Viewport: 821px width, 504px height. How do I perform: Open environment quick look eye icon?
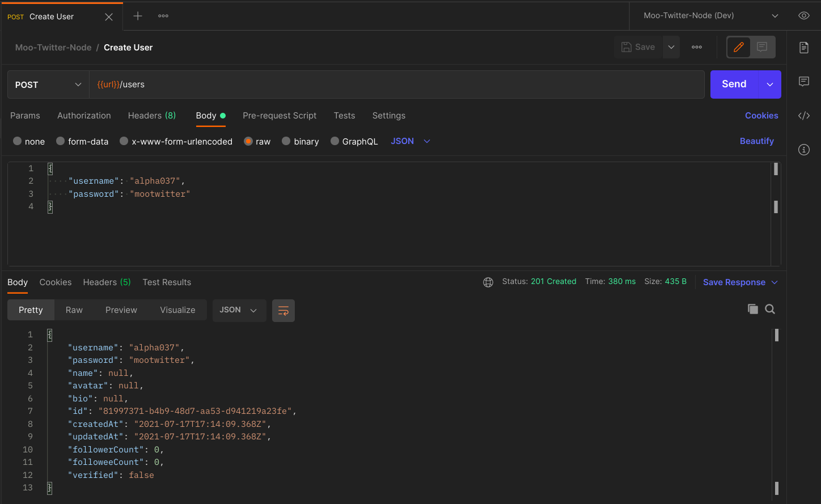coord(803,16)
